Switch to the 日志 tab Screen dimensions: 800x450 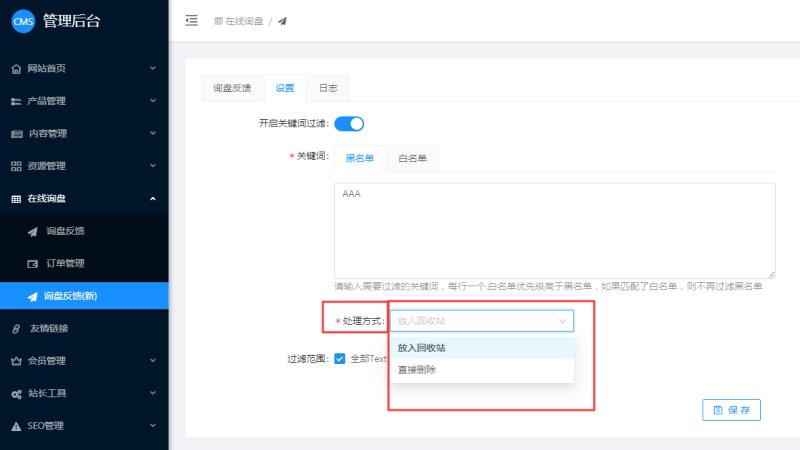(x=327, y=88)
